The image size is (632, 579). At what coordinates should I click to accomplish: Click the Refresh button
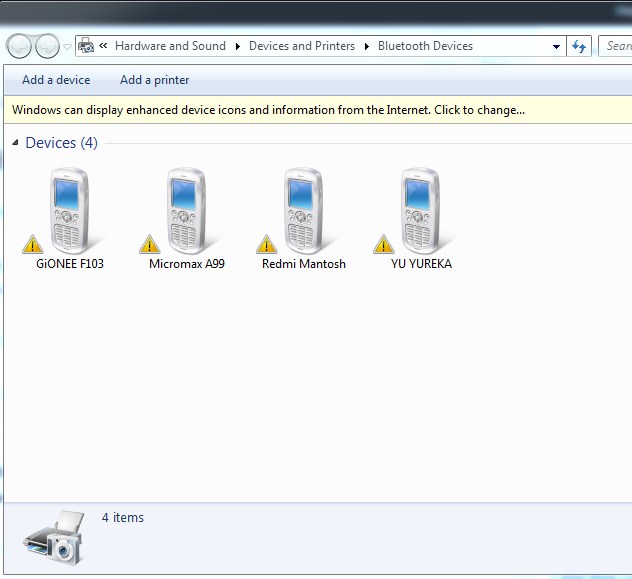coord(579,46)
